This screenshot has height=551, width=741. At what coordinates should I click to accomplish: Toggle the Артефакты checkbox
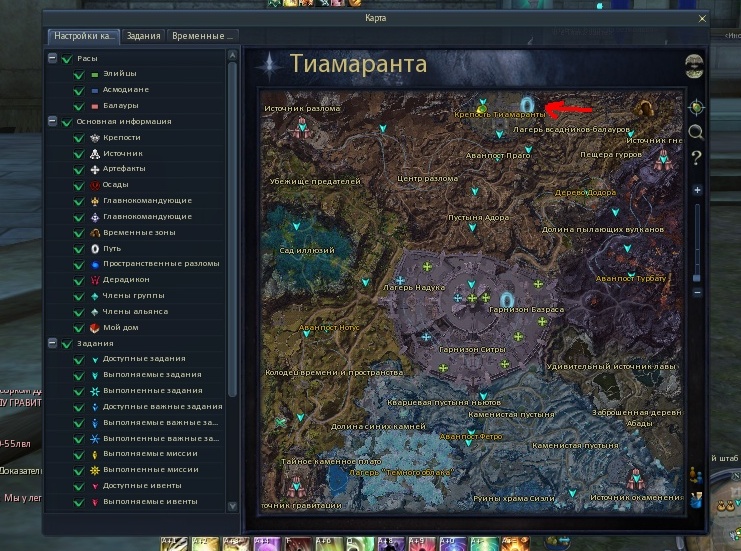click(79, 170)
